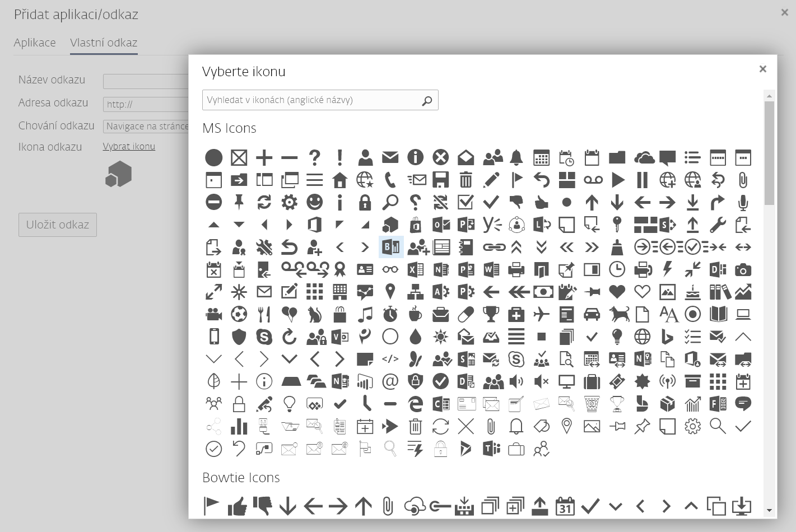796x532 pixels.
Task: Select the lightning bolt icon
Action: 667,269
